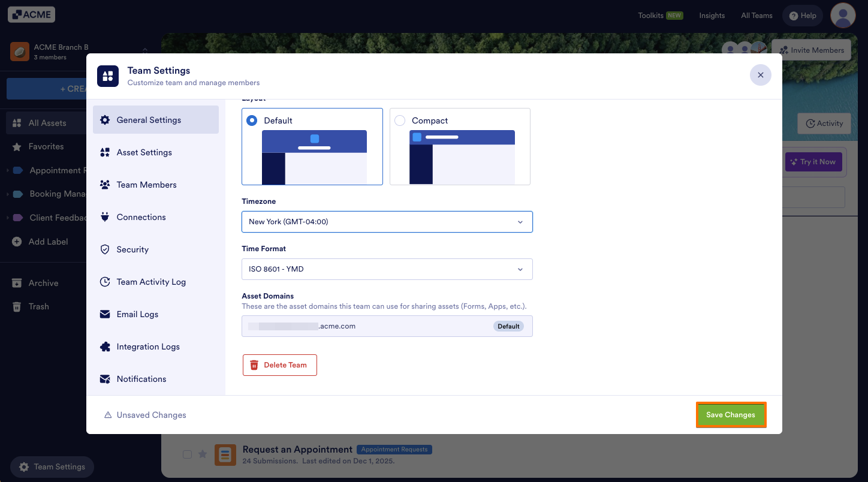Click the Favorites star icon in sidebar
The image size is (868, 482).
tap(17, 146)
